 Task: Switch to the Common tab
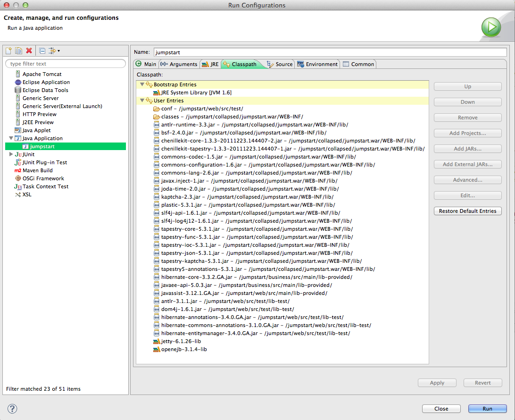pos(358,64)
